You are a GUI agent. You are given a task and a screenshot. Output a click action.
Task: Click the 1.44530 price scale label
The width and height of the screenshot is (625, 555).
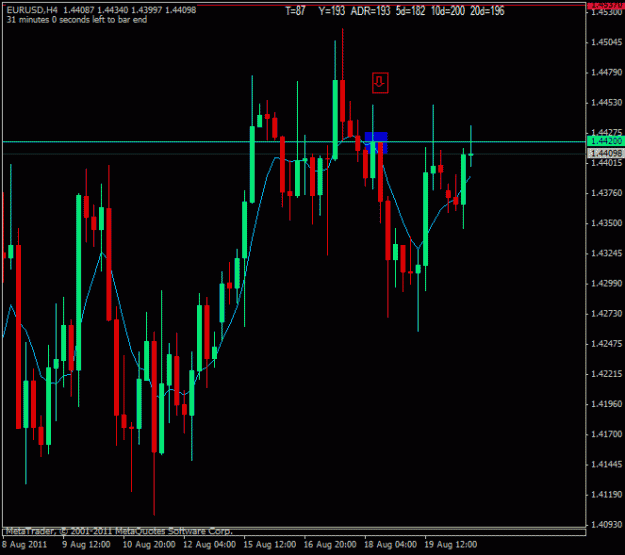pyautogui.click(x=606, y=103)
